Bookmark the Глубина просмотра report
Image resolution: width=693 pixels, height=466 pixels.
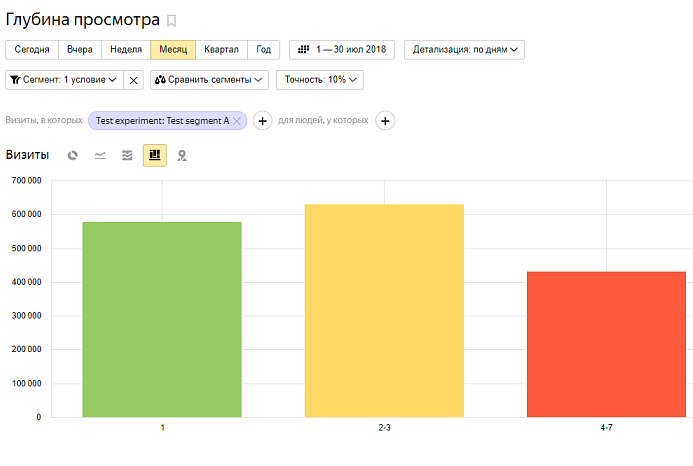(x=172, y=20)
